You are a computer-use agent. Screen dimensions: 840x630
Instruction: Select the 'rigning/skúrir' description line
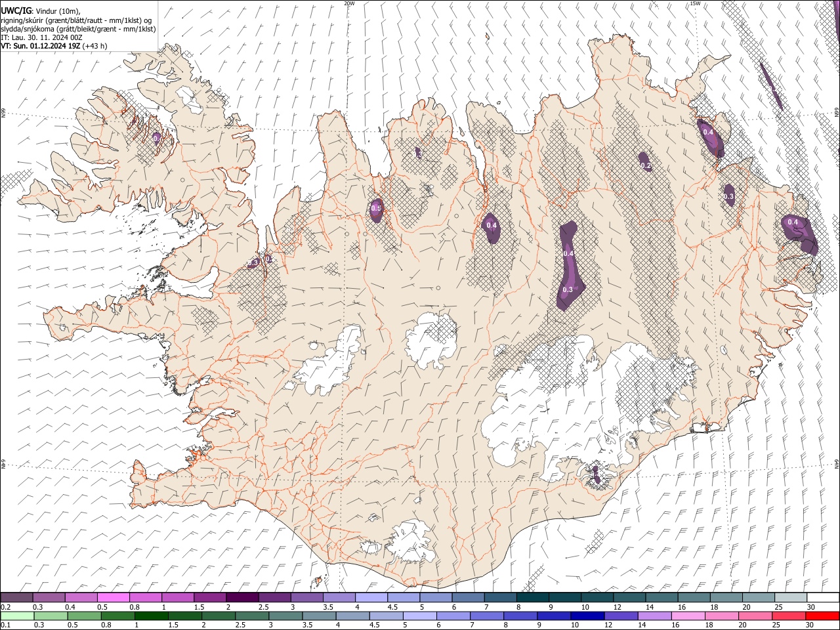point(76,20)
